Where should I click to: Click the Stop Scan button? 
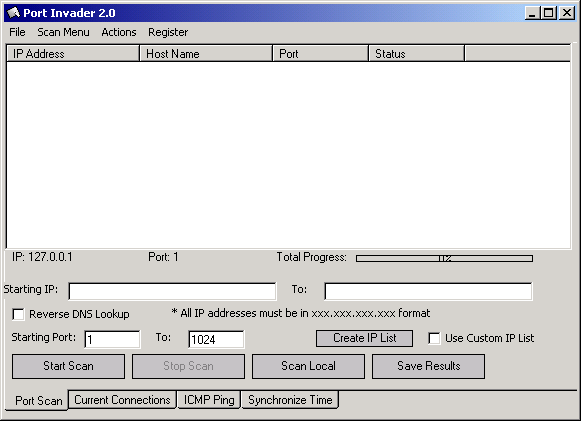189,367
